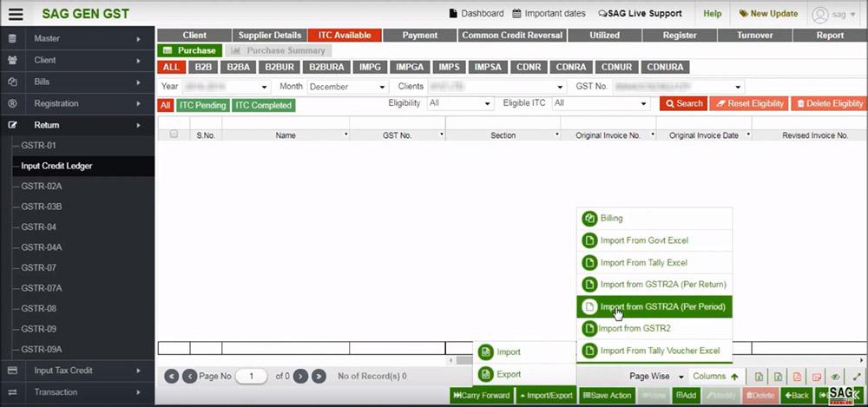This screenshot has height=407, width=868.
Task: Go to the last page arrow
Action: point(319,377)
